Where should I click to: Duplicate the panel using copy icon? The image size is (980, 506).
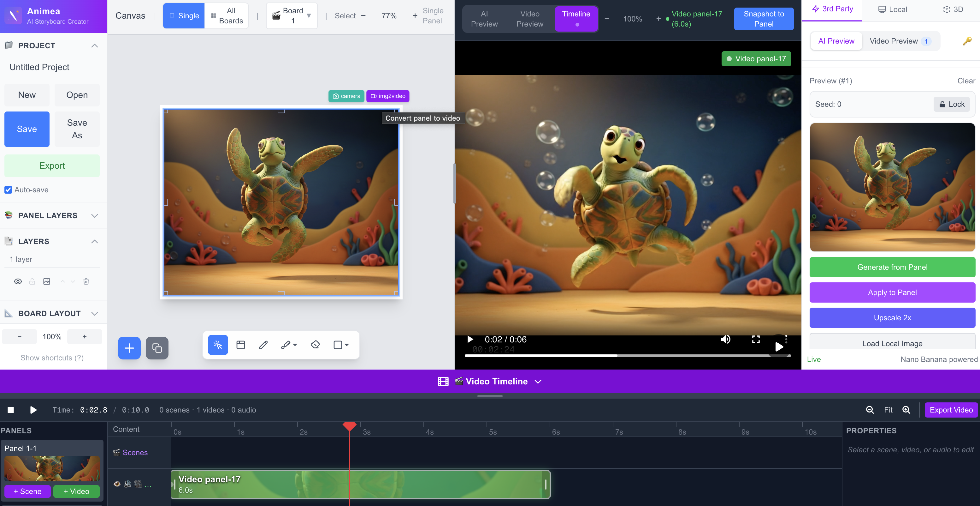point(157,348)
